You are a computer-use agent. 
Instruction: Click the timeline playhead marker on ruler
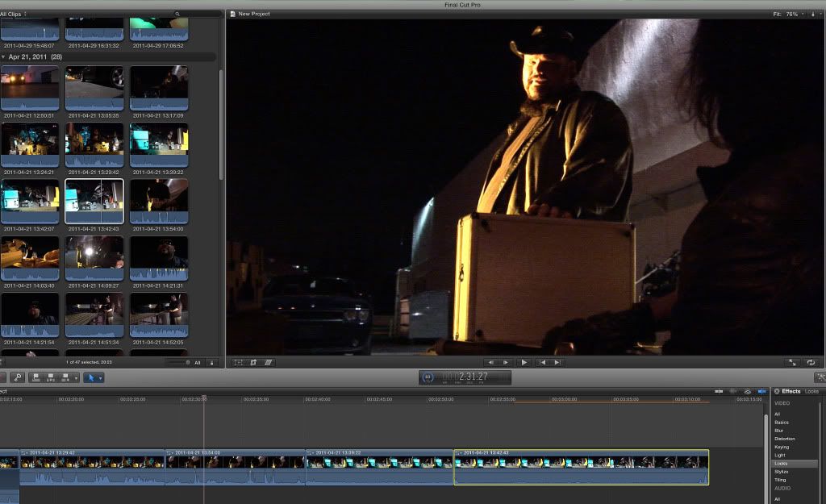click(204, 398)
